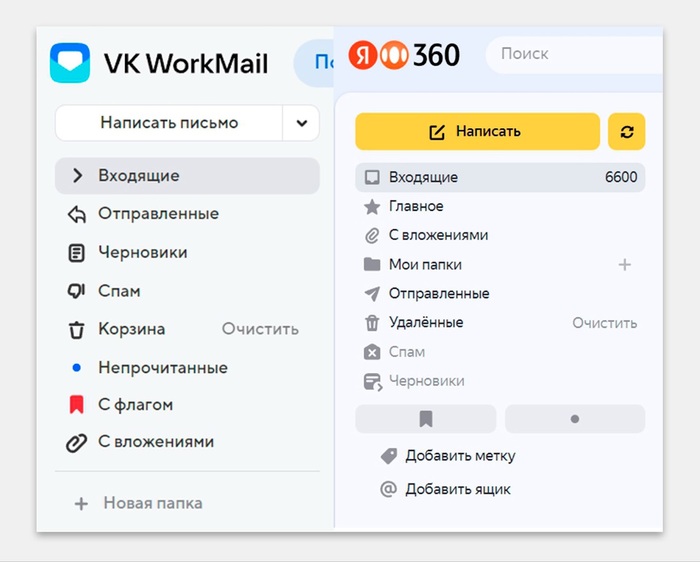Expand the Входящие chevron in VK WorkMail
Screen dimensions: 700x562
77,175
